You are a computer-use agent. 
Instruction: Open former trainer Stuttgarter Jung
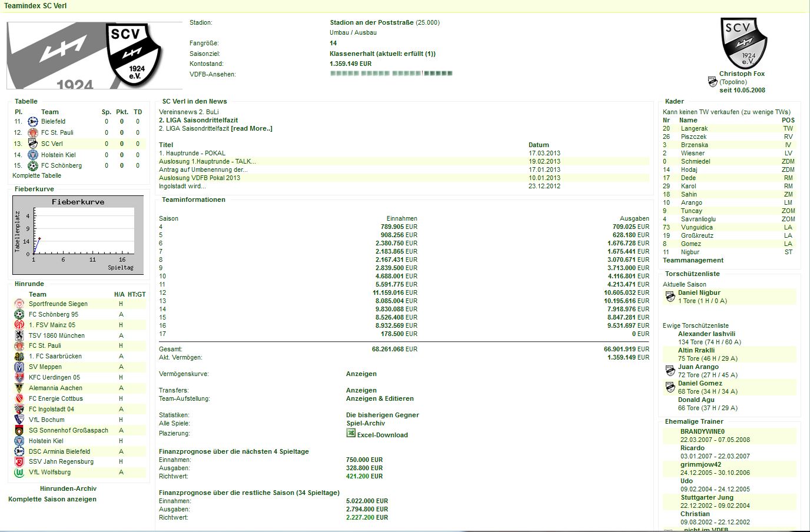pyautogui.click(x=707, y=498)
